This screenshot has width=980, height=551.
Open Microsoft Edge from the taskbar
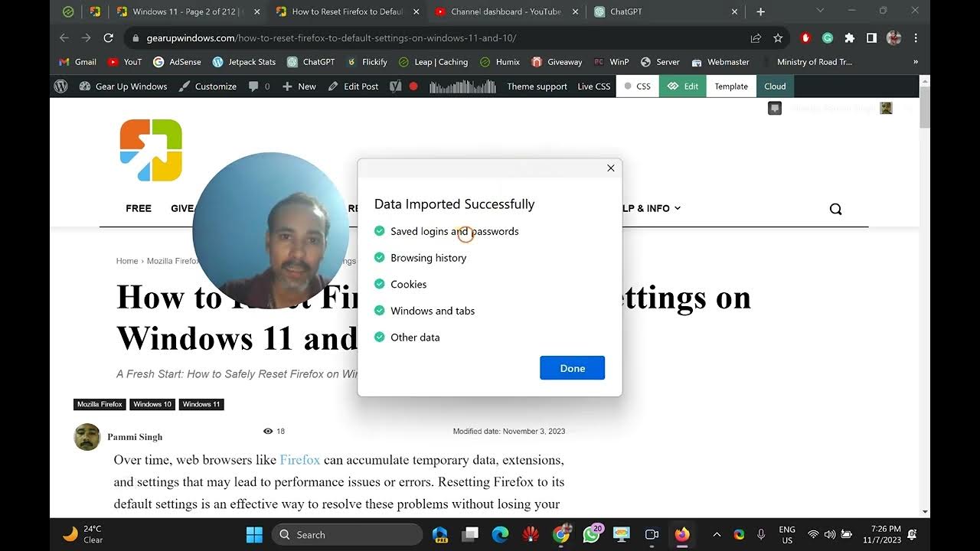click(x=499, y=534)
